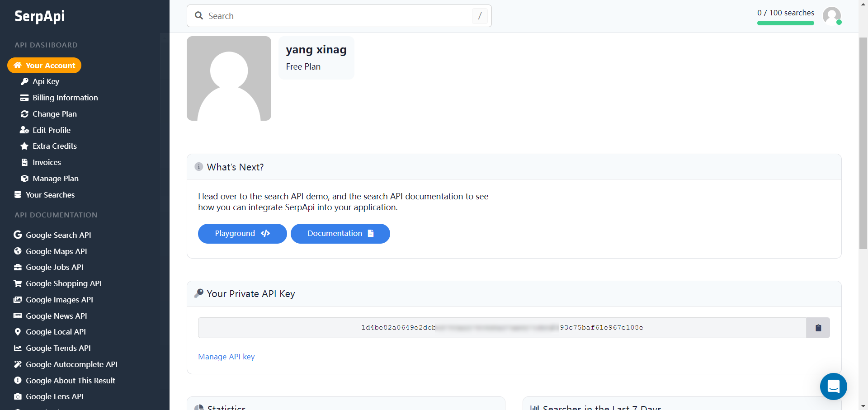This screenshot has height=410, width=868.
Task: Click the key icon next to Api Key
Action: (x=24, y=81)
